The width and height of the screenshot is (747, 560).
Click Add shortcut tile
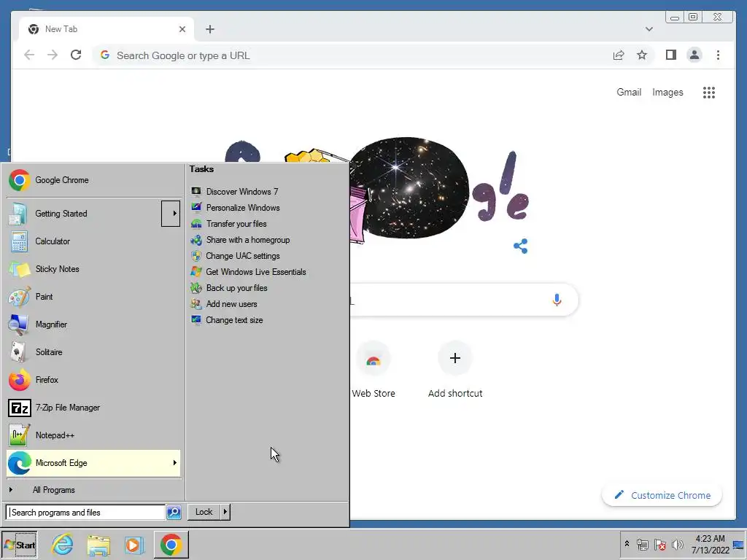click(455, 370)
